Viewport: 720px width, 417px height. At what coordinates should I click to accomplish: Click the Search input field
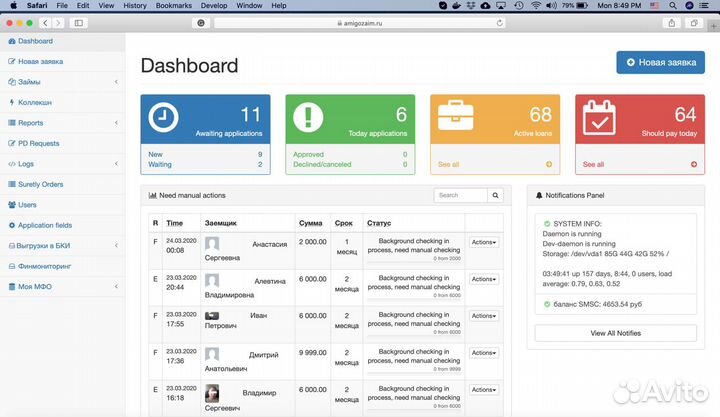(x=460, y=195)
